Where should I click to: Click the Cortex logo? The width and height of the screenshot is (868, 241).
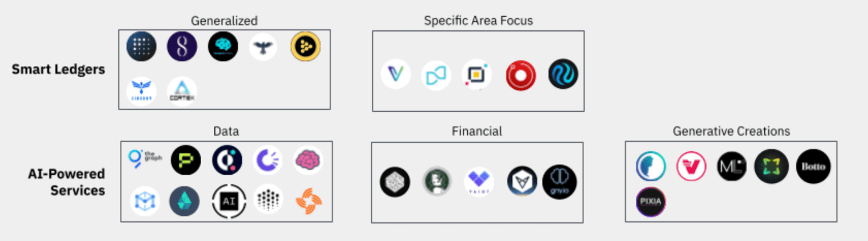(x=182, y=91)
